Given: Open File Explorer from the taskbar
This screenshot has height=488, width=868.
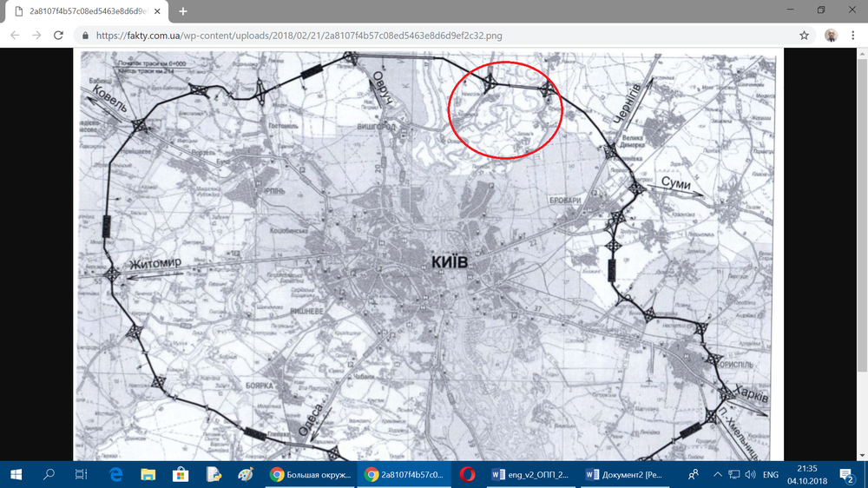Looking at the screenshot, I should pyautogui.click(x=148, y=474).
